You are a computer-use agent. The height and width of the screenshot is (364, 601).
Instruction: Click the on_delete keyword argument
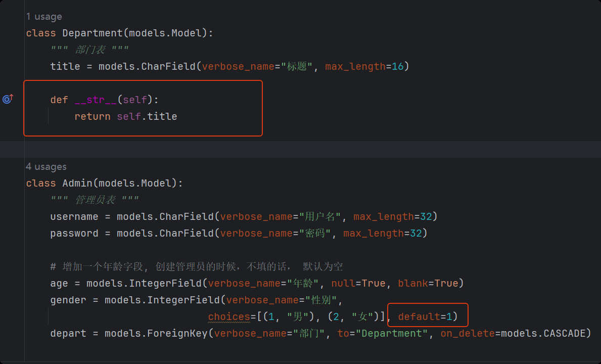coord(468,333)
